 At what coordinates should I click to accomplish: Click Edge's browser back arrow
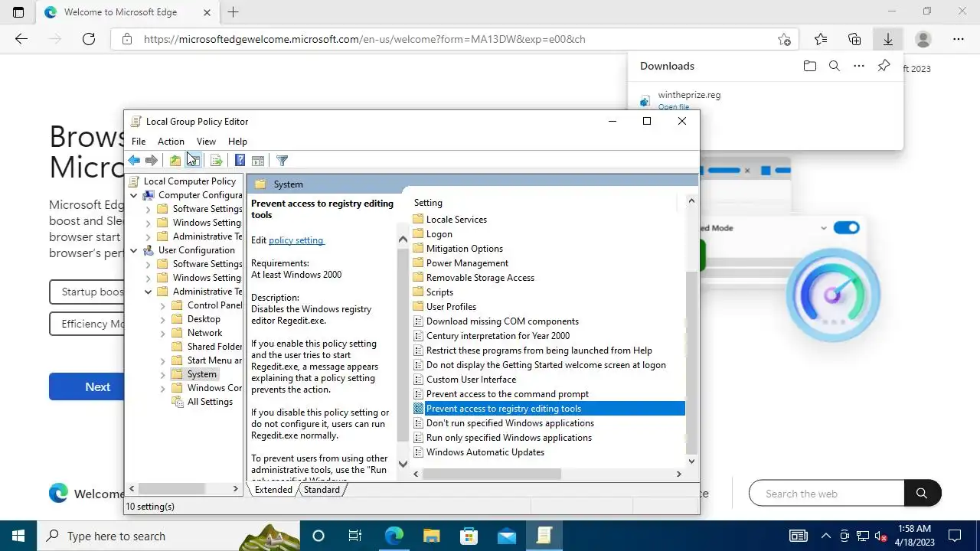[21, 39]
